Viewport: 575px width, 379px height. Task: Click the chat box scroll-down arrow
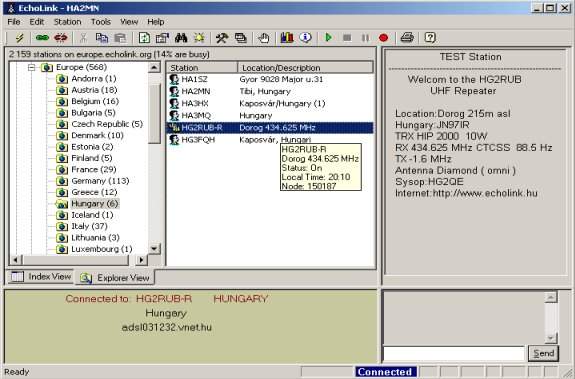tap(551, 338)
